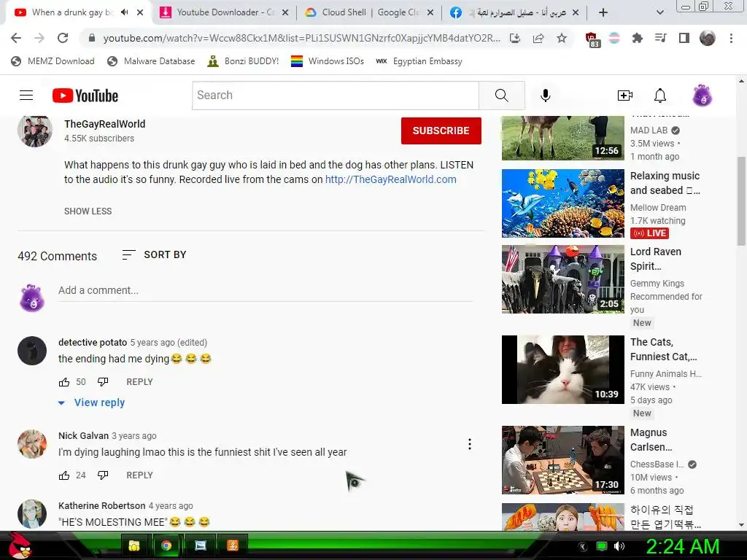This screenshot has height=560, width=747.
Task: Open the YouTube hamburger guide menu
Action: (x=26, y=96)
